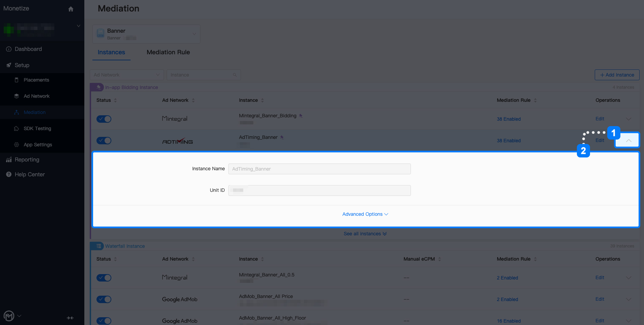
Task: Click the Instance search field
Action: 204,75
